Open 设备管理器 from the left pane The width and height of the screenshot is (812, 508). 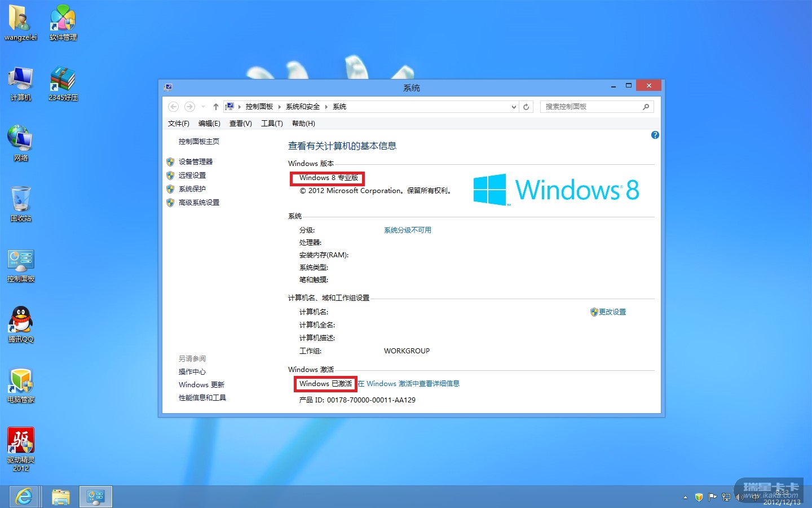tap(196, 162)
